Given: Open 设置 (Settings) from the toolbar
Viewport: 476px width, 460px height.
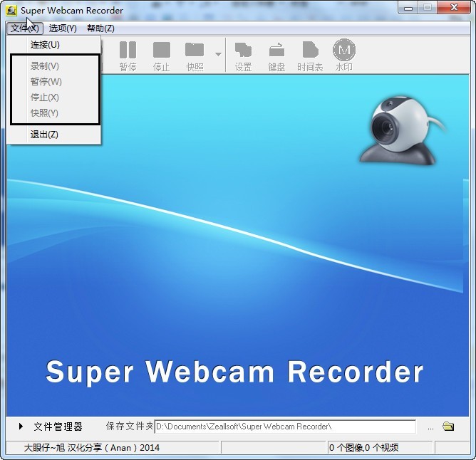Looking at the screenshot, I should [x=243, y=56].
